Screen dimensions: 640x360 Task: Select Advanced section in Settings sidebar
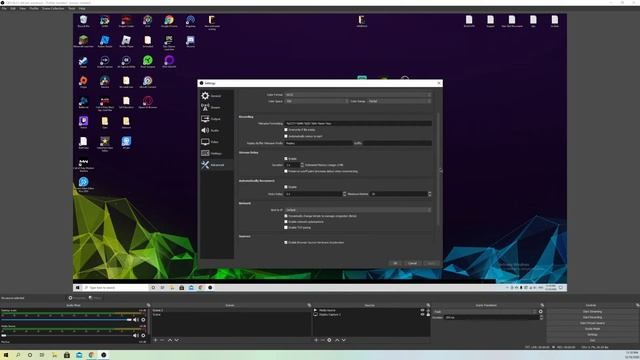coord(216,165)
